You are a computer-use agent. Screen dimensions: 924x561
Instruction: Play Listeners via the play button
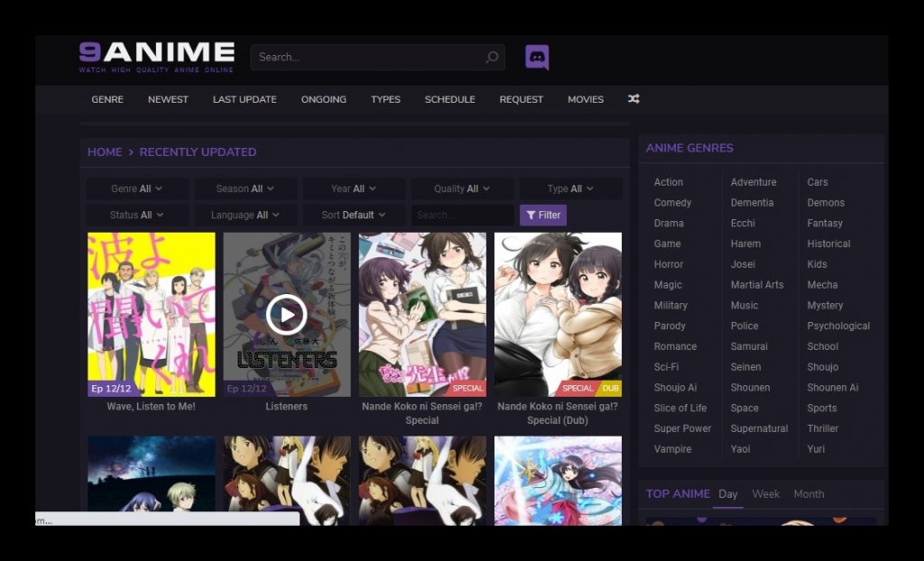coord(286,315)
